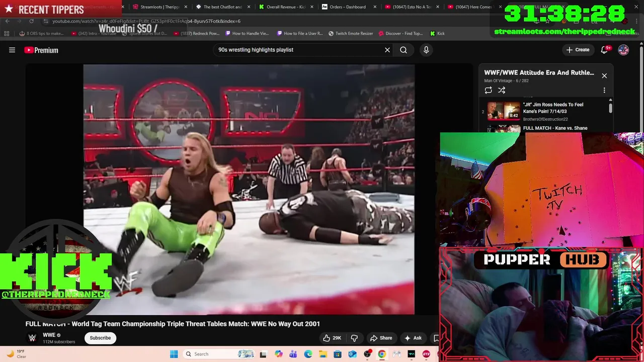Reload the page
644x362 pixels.
click(31, 21)
